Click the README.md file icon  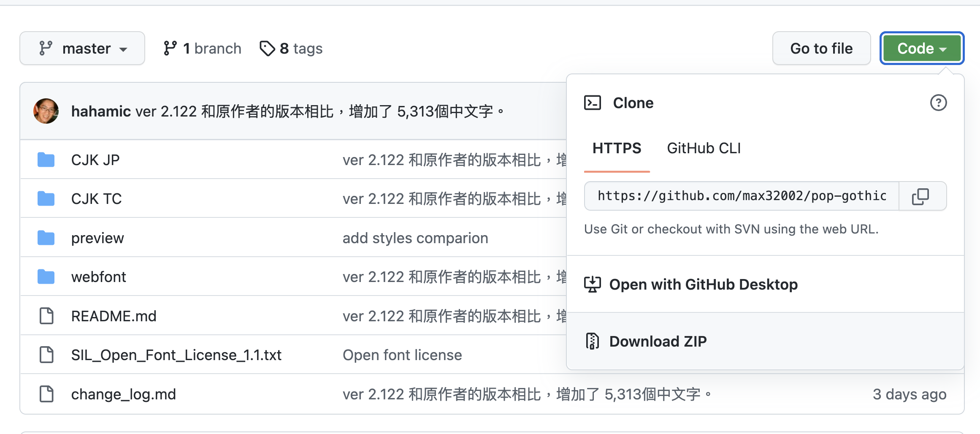click(46, 316)
